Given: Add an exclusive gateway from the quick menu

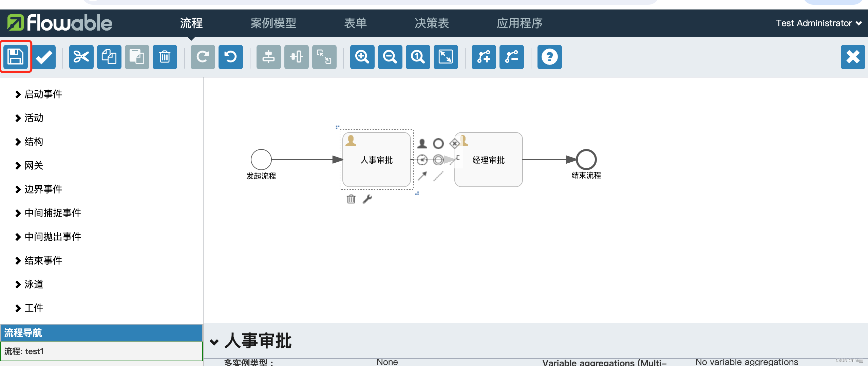Looking at the screenshot, I should click(x=454, y=144).
